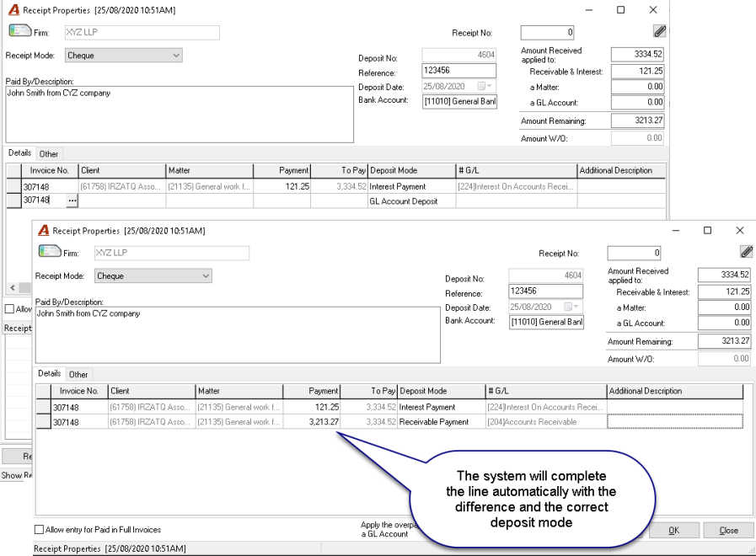The image size is (756, 556).
Task: Open the Bank Account field in the front window
Action: coord(546,322)
